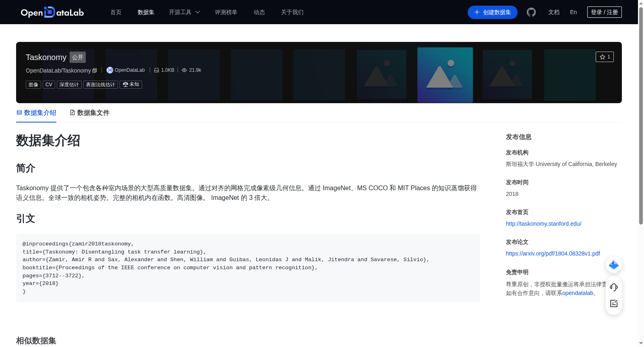Click the 公开 visibility badge
The image size is (644, 347).
tap(78, 57)
